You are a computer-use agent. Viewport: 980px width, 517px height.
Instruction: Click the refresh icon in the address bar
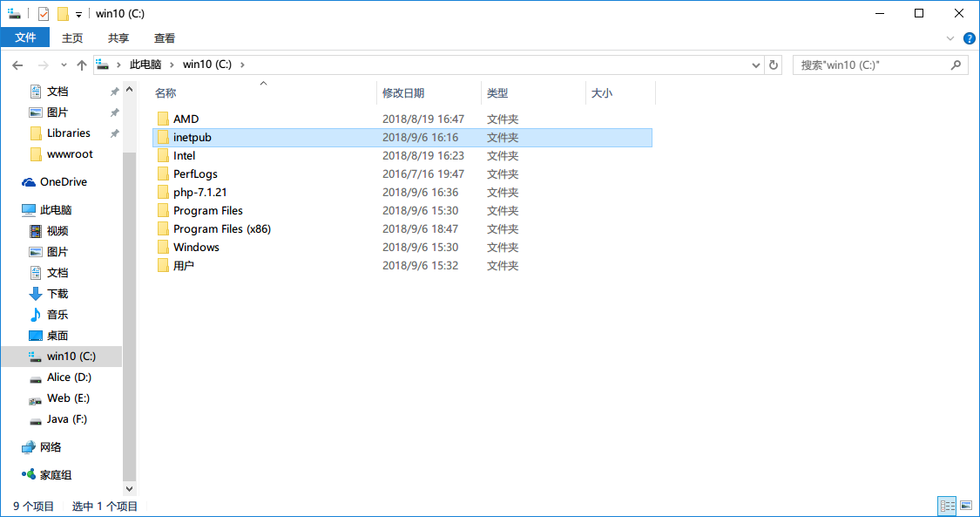pyautogui.click(x=774, y=64)
